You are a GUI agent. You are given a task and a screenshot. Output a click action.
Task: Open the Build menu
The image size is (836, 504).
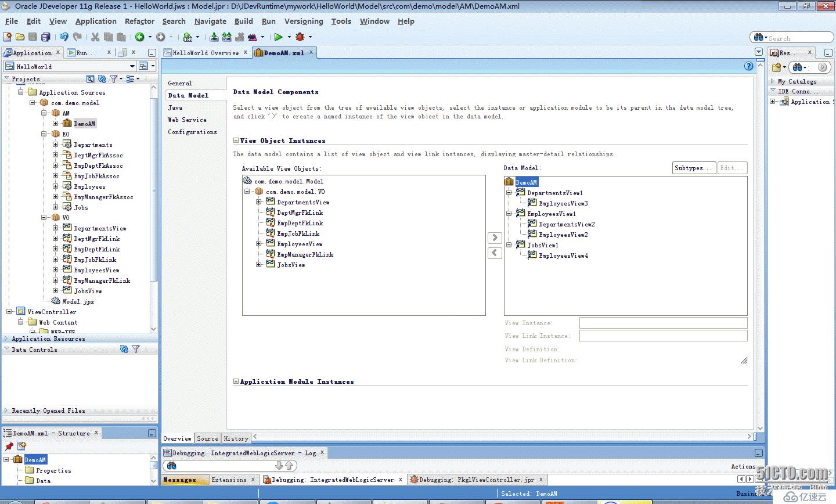pos(244,21)
